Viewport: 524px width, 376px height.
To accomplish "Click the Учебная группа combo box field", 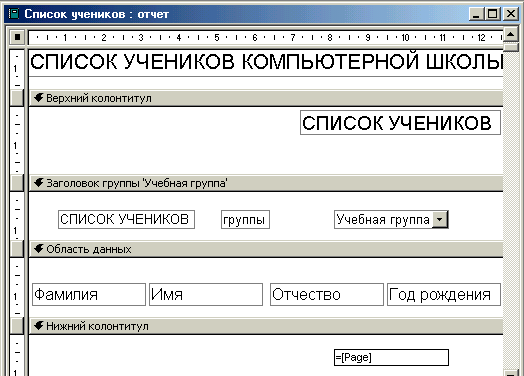I will coord(391,219).
